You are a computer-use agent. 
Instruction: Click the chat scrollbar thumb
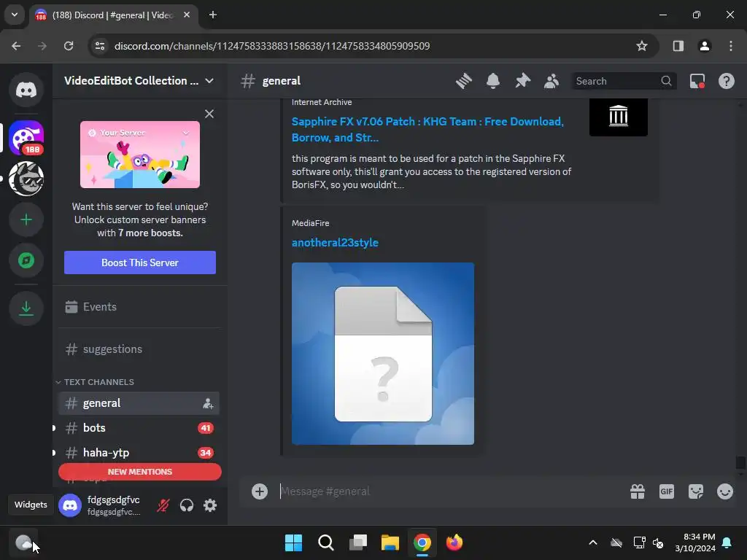click(740, 462)
